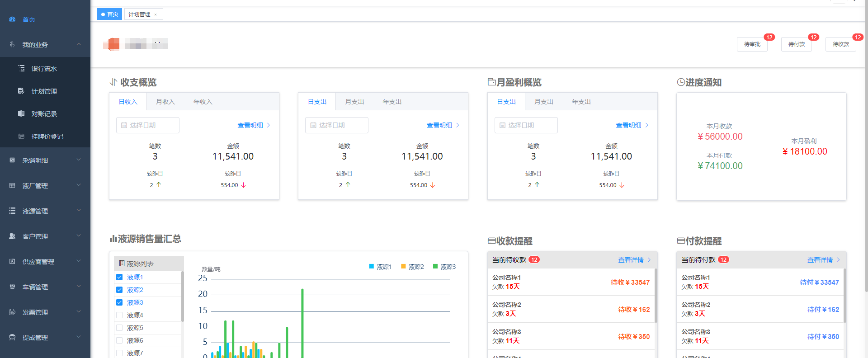Screen dimensions: 868x358
Task: Switch to 年支出 tab in 月盈利概览
Action: click(581, 102)
